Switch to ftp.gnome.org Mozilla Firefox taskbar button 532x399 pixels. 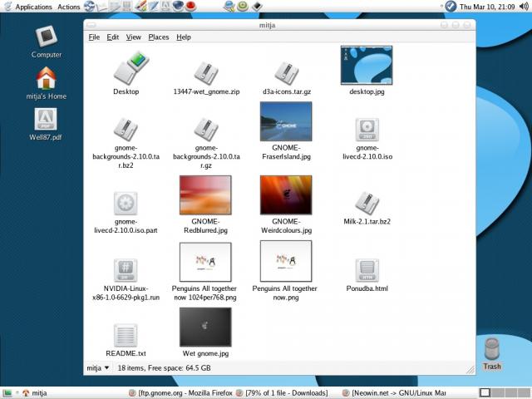coord(181,393)
